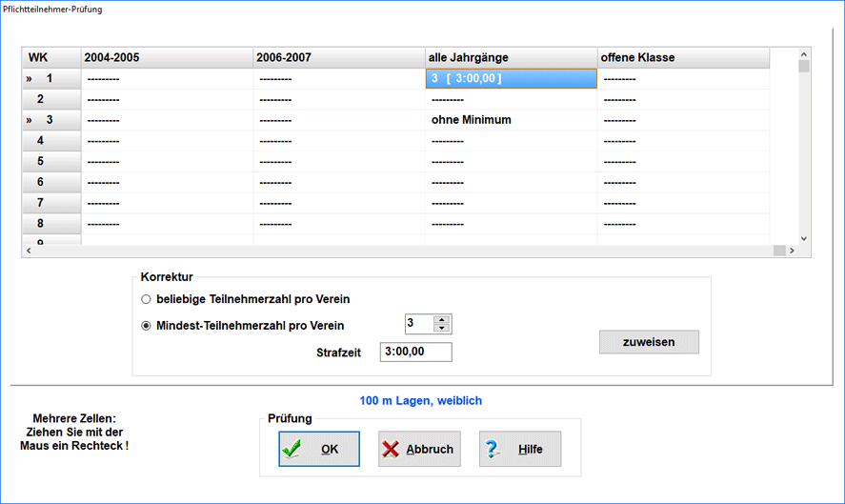Select row header WK 5

tap(51, 162)
